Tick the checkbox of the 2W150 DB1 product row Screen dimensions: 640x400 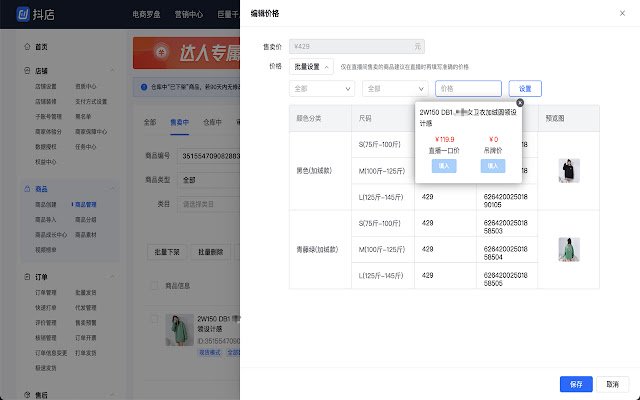(x=155, y=319)
